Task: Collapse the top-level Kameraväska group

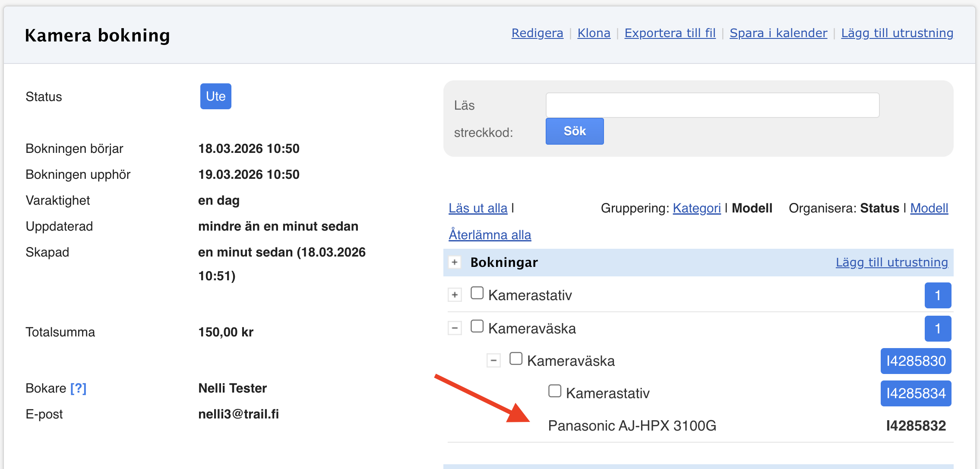Action: pos(455,328)
